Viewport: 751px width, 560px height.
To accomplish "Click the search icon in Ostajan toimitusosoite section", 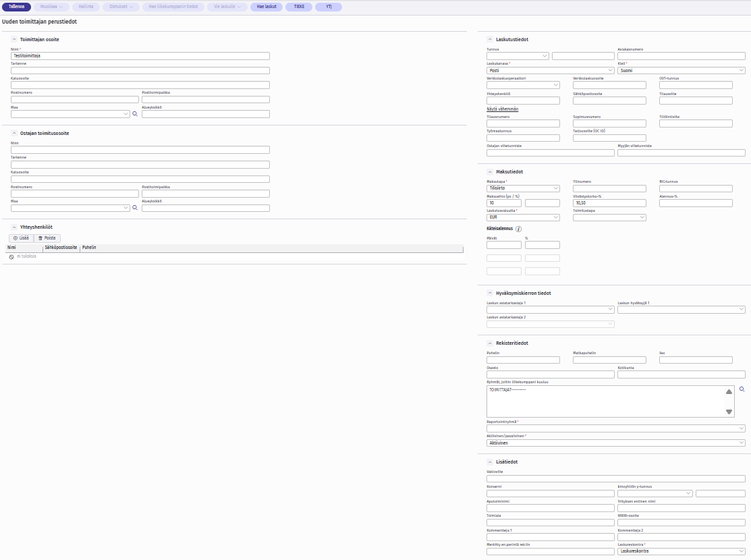I will click(135, 208).
